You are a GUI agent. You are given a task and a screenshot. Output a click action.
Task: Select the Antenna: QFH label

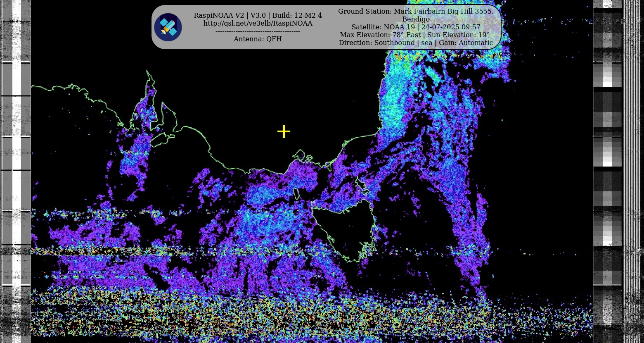coord(258,39)
